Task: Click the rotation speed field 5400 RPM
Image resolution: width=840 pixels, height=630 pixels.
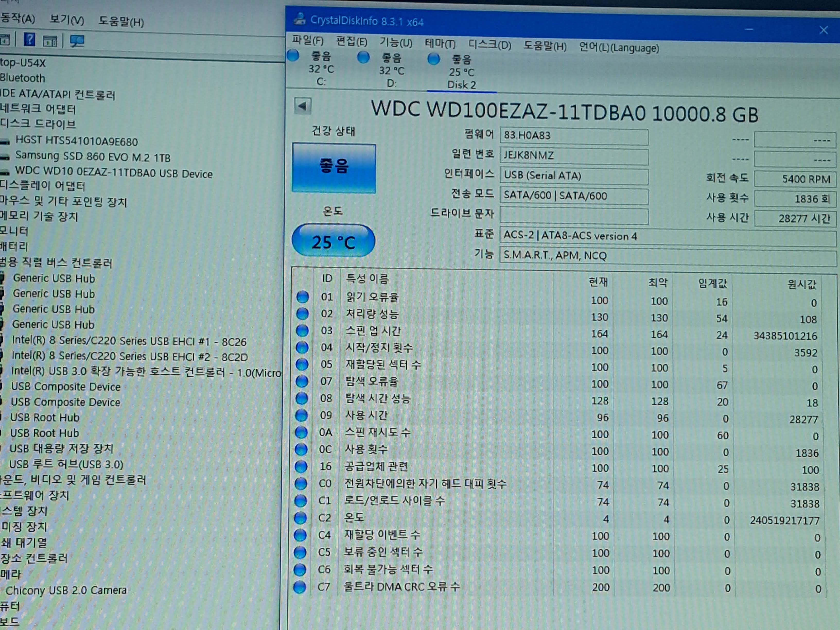Action: [x=795, y=179]
